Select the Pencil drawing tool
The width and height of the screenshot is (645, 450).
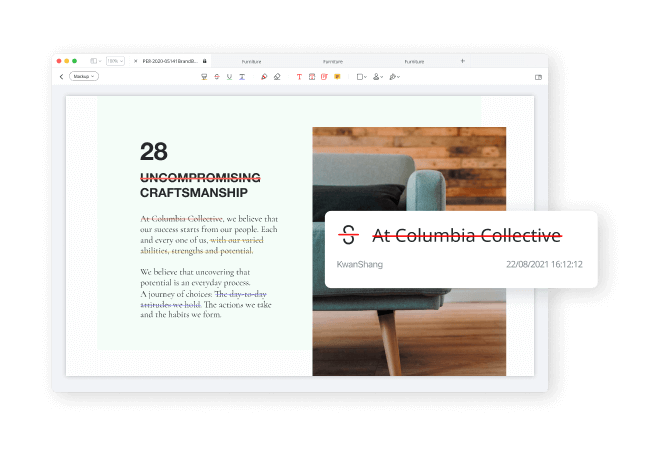264,77
